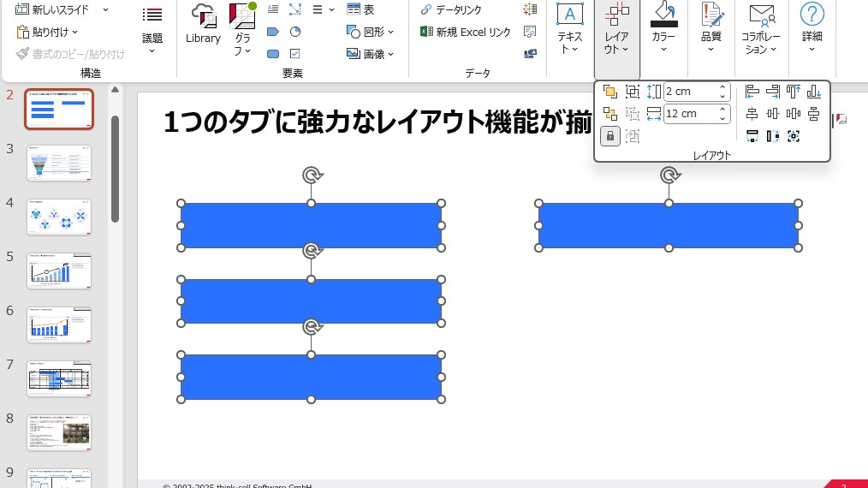This screenshot has width=868, height=488.
Task: Click the align right edges icon
Action: tap(773, 92)
